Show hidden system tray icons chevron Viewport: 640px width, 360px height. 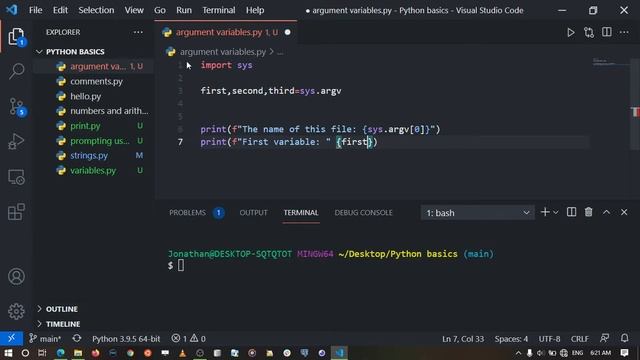pos(518,353)
